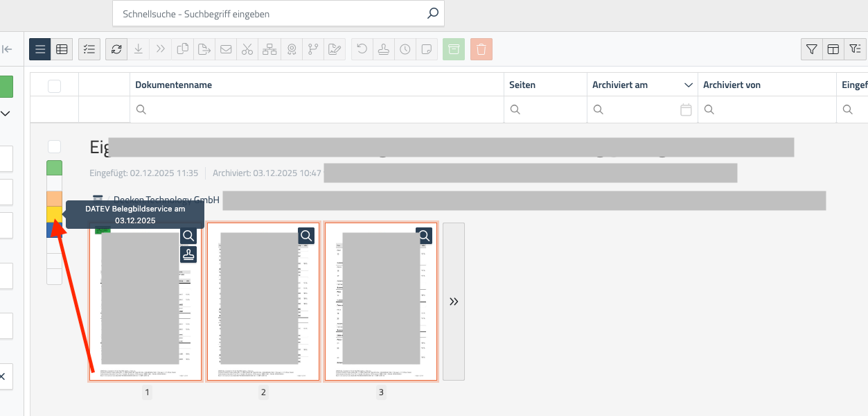This screenshot has width=868, height=416.
Task: Tick the select-all checkbox in the header
Action: click(54, 85)
